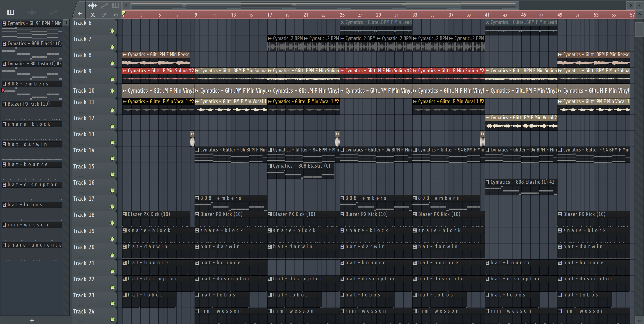Select Cymatics - 80..lastic (C) #2 in picker
The image size is (644, 324).
point(32,64)
